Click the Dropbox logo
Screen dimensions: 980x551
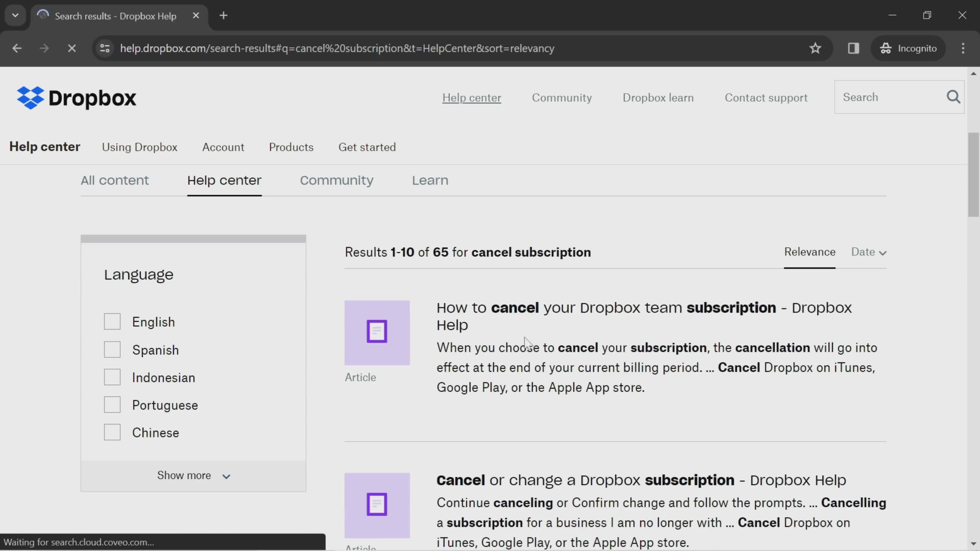(x=77, y=98)
